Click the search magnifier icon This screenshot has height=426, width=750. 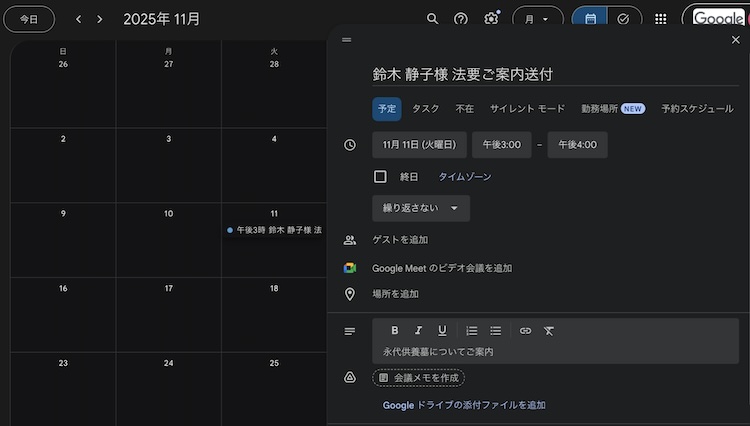[432, 19]
